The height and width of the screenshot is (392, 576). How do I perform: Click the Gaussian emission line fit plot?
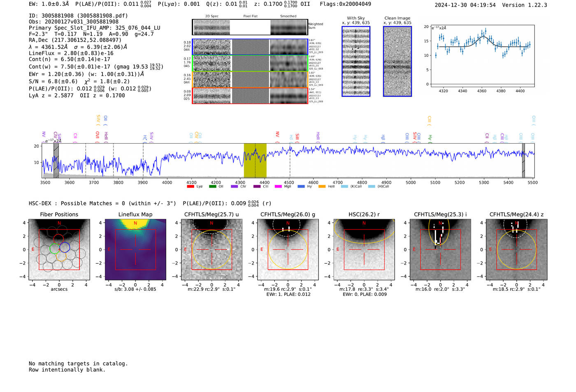pyautogui.click(x=482, y=56)
